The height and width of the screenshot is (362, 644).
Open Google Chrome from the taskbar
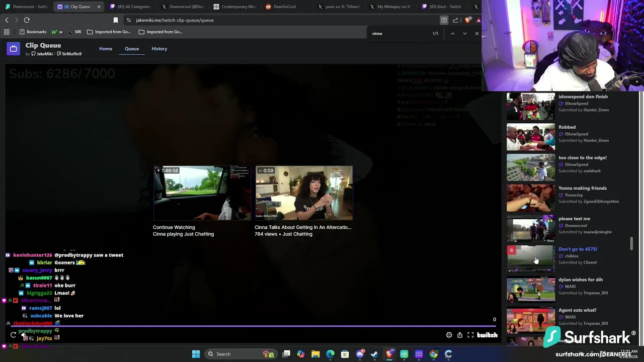click(x=434, y=354)
